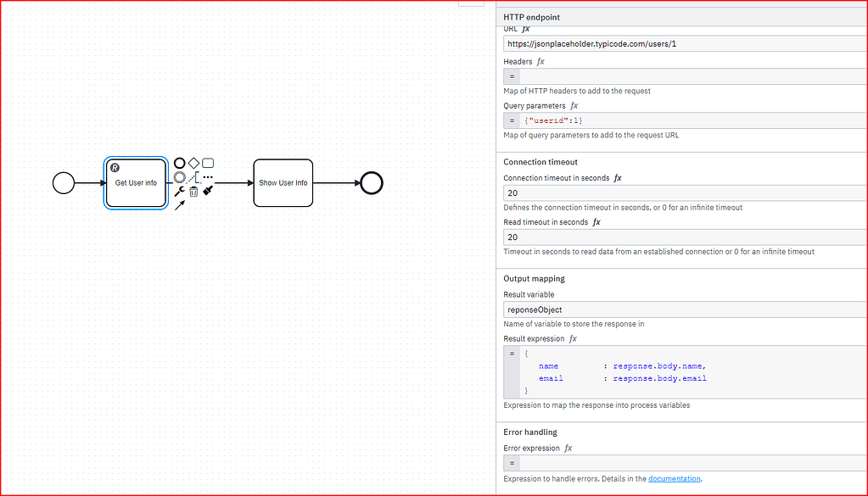Click 'Expression to map the response' description

(x=596, y=405)
